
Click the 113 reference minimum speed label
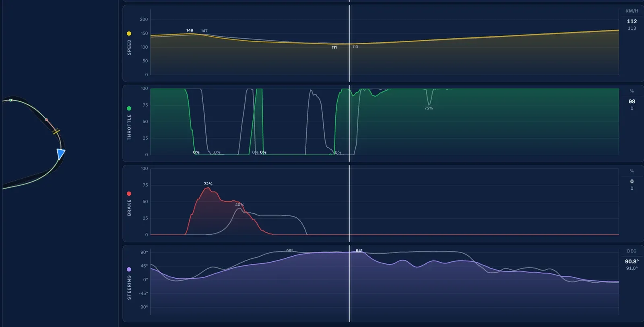point(355,47)
